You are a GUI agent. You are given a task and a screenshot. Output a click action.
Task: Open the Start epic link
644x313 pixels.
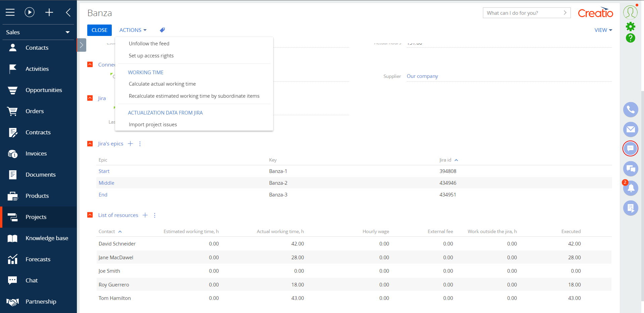click(104, 171)
